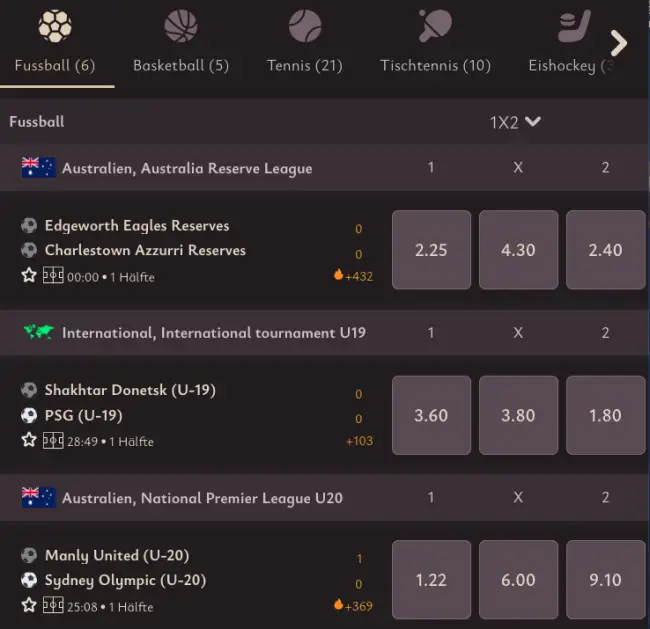Click the Tennis ball icon
The width and height of the screenshot is (650, 629).
pyautogui.click(x=305, y=25)
